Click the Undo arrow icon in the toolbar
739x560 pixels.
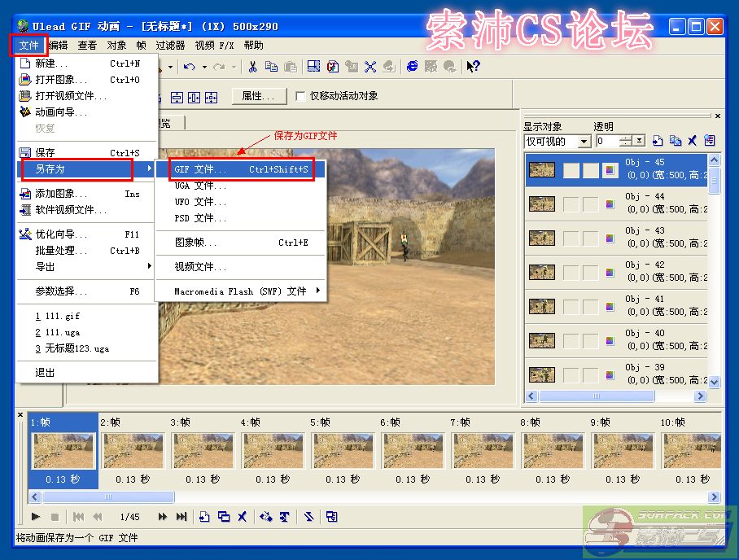pos(190,67)
